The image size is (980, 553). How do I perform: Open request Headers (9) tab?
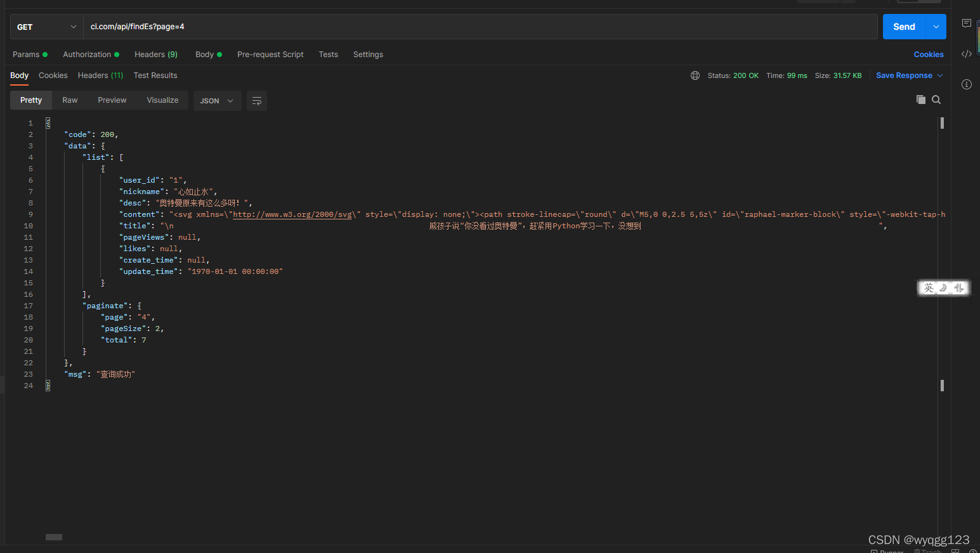[156, 55]
